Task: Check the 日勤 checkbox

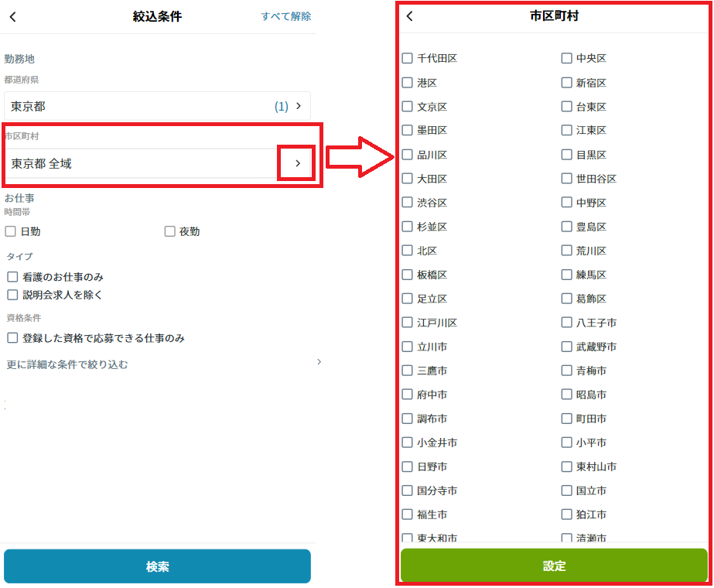Action: click(11, 231)
